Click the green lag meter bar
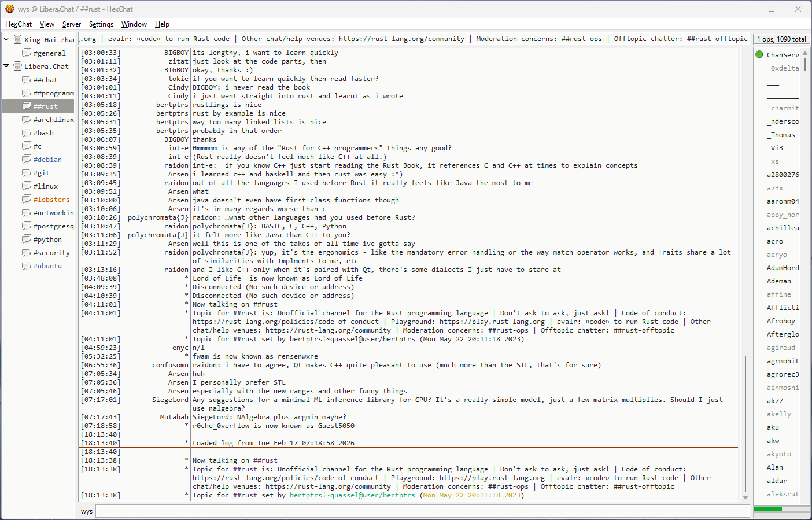 coord(767,509)
